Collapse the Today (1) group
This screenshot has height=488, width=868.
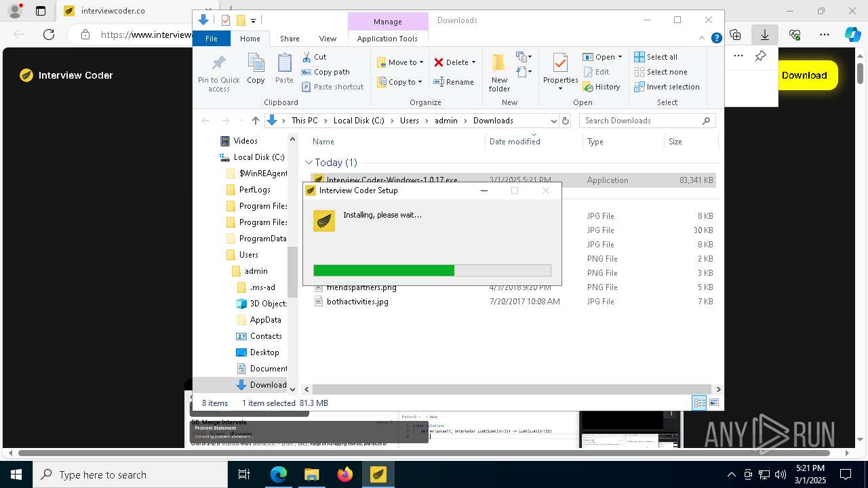pyautogui.click(x=309, y=163)
